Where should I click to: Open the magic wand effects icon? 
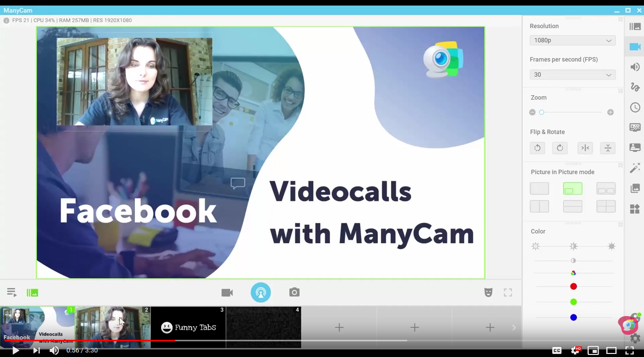tap(635, 168)
